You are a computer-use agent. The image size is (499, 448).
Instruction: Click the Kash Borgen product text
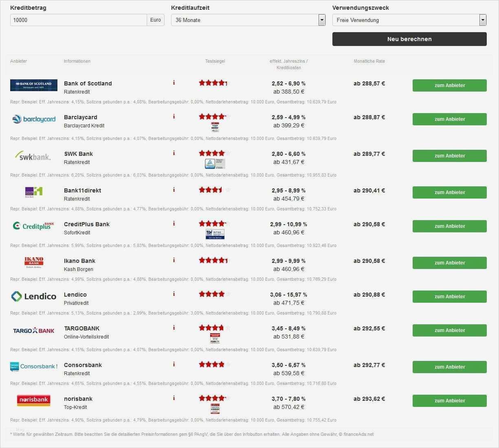point(78,269)
